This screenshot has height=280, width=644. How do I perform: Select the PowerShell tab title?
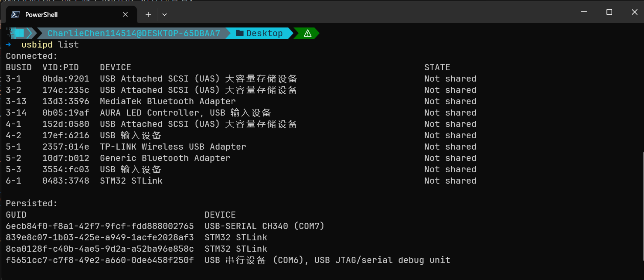click(x=41, y=14)
